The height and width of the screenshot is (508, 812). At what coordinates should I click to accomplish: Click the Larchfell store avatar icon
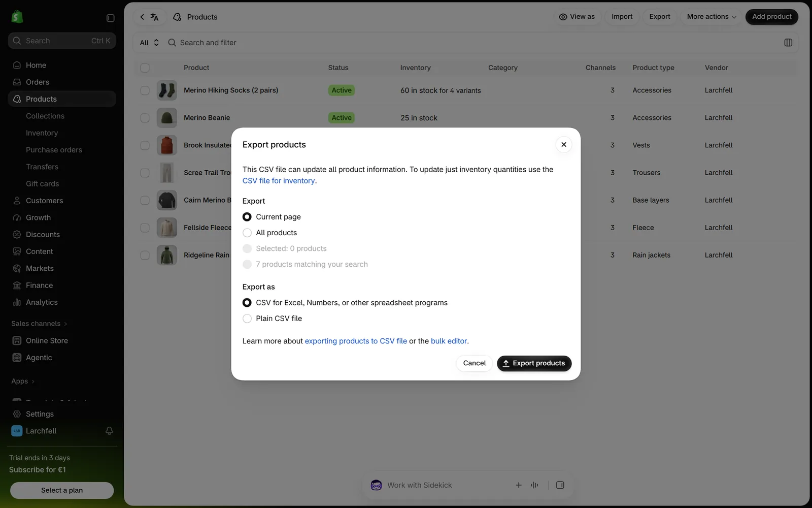coord(17,431)
